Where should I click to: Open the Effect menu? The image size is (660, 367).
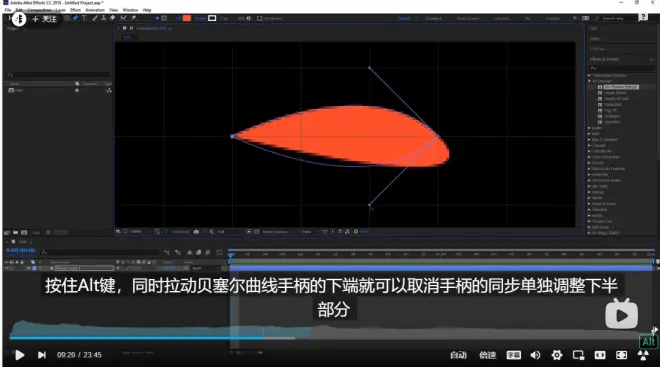75,10
